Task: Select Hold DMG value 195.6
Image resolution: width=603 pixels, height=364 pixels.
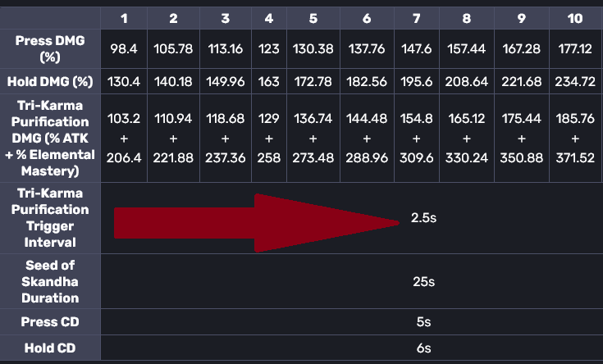Action: (417, 81)
